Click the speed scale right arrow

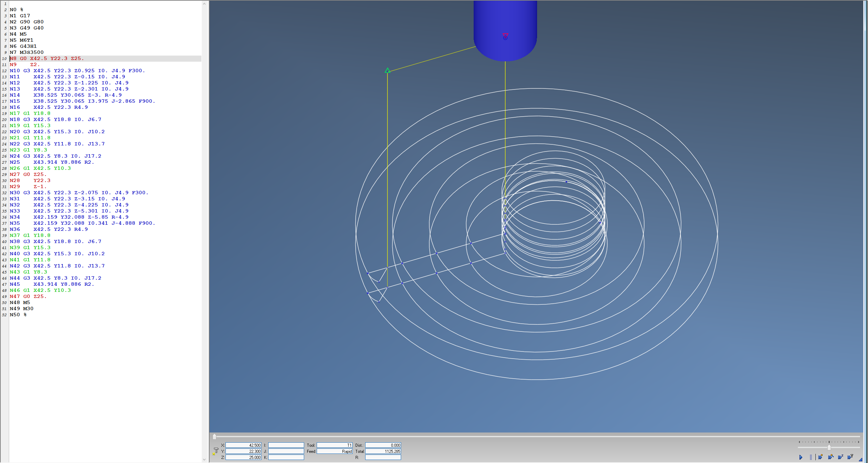click(x=859, y=442)
